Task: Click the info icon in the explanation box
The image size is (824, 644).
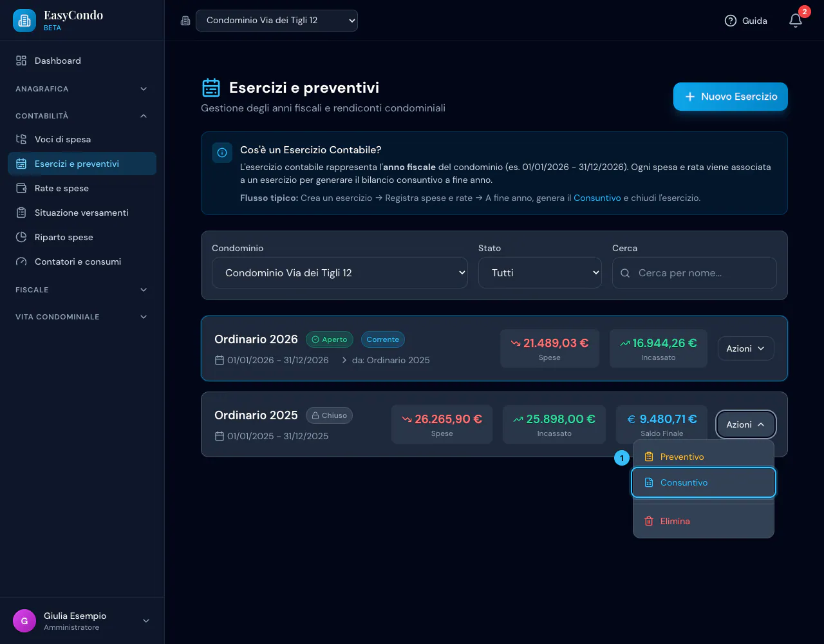Action: click(222, 153)
